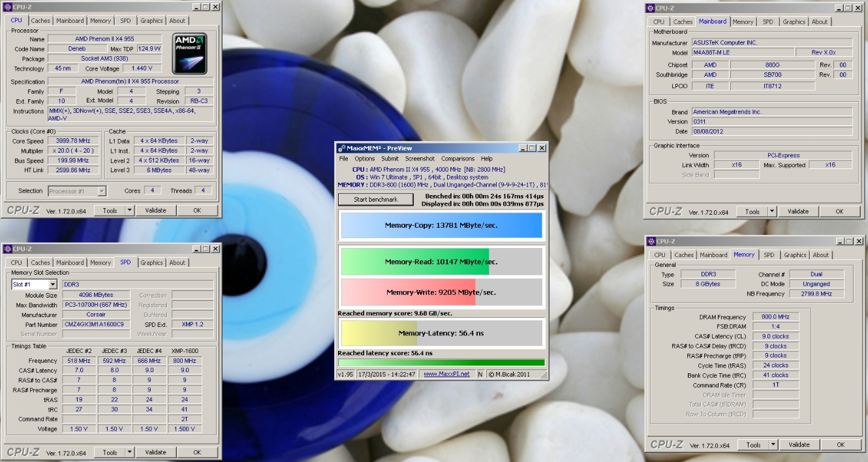The image size is (868, 462).
Task: Select Graphics tab in CPU-Z Memory window
Action: click(x=795, y=255)
